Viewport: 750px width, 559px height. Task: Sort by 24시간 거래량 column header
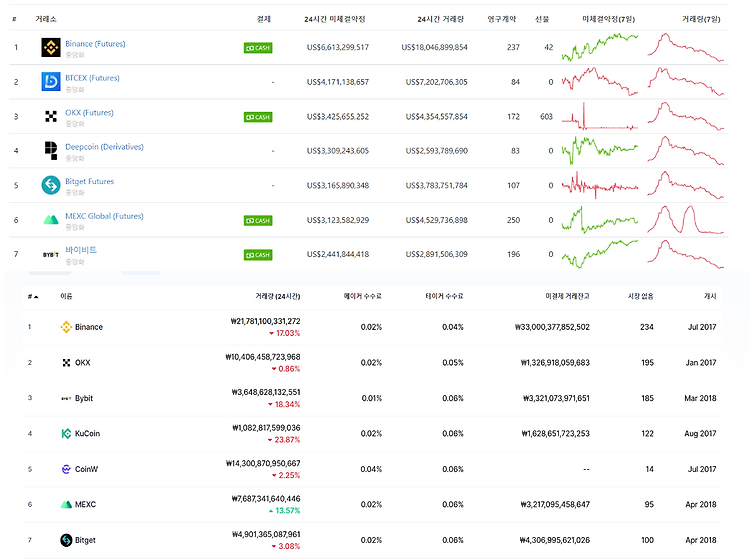[x=441, y=19]
